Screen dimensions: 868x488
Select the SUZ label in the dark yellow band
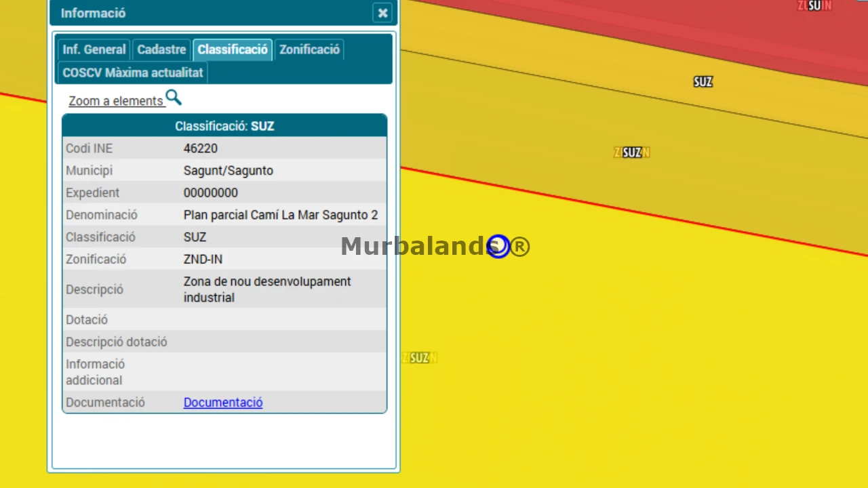click(x=632, y=152)
